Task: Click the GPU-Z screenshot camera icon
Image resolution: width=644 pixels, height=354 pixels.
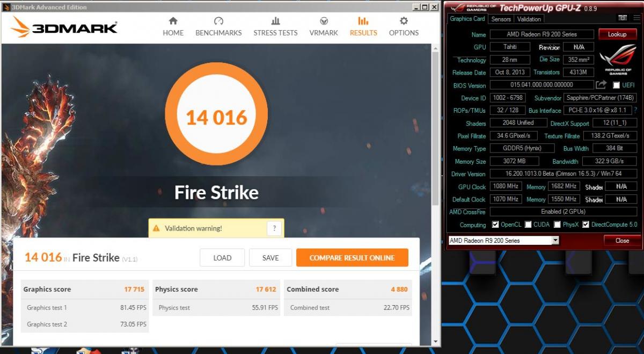Action: pyautogui.click(x=622, y=18)
